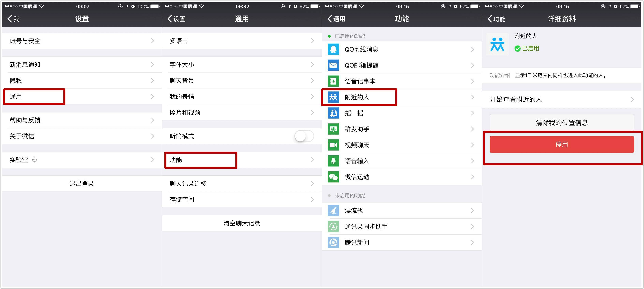Select the 退出登录 row
644x289 pixels.
click(82, 183)
